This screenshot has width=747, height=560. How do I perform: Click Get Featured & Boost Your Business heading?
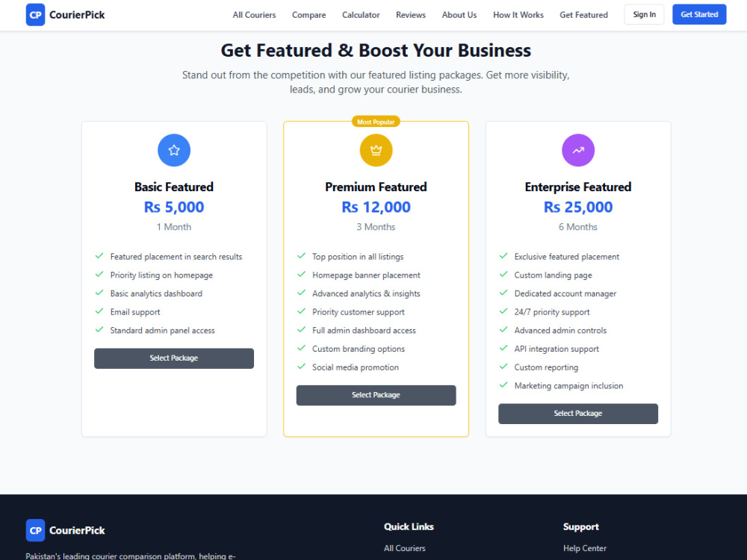pos(376,51)
